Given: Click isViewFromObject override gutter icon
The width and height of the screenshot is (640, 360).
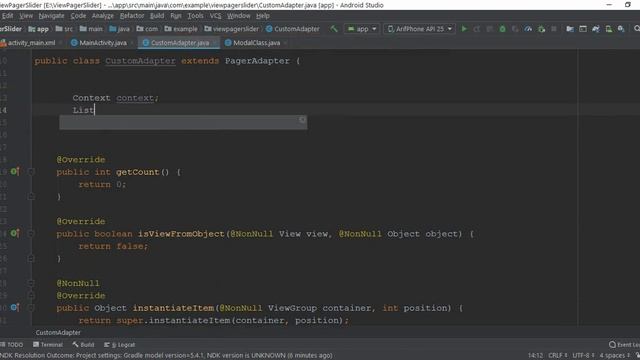Looking at the screenshot, I should [x=14, y=233].
